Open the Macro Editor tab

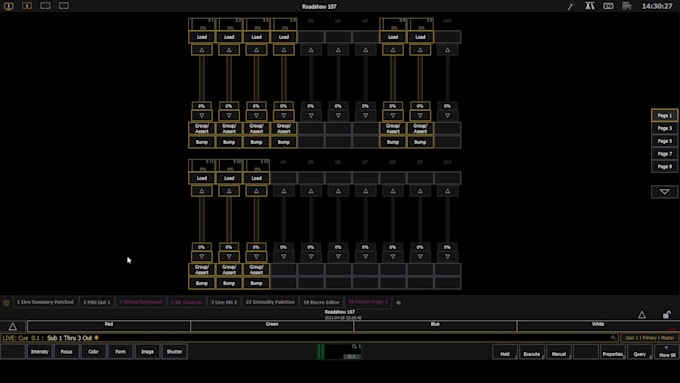point(321,302)
